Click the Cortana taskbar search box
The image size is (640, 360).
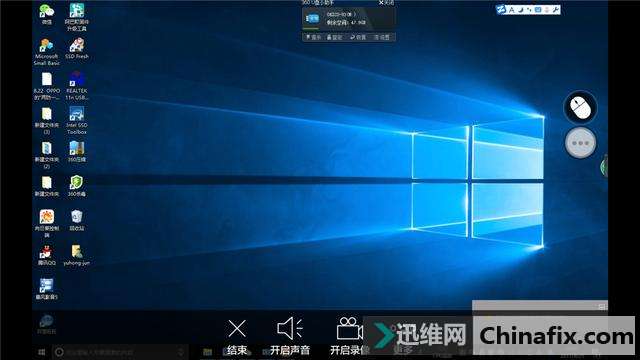pos(120,352)
